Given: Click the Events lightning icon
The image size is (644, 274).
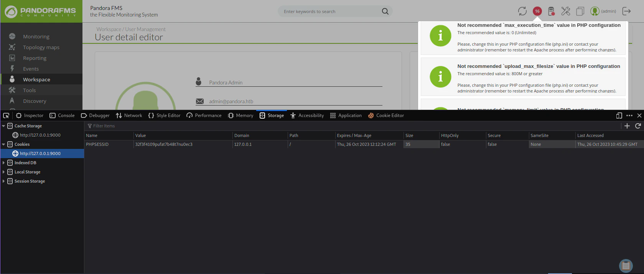Looking at the screenshot, I should (x=12, y=68).
